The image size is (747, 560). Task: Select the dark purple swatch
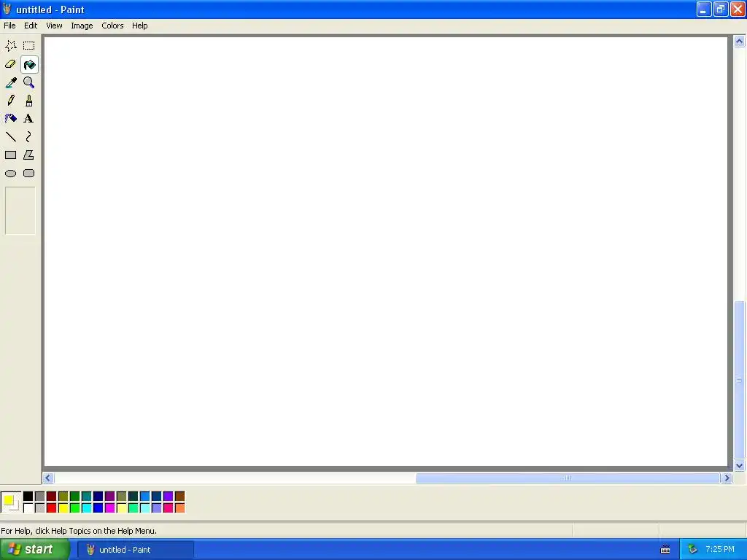(109, 496)
